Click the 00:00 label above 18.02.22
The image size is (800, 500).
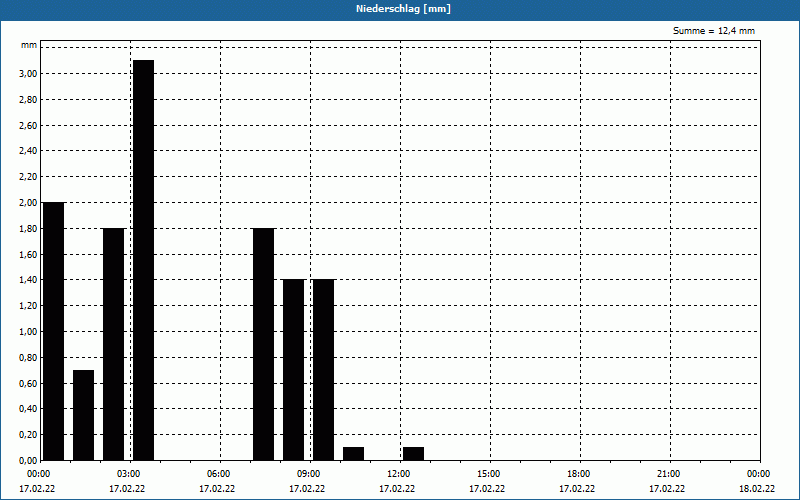(x=758, y=474)
